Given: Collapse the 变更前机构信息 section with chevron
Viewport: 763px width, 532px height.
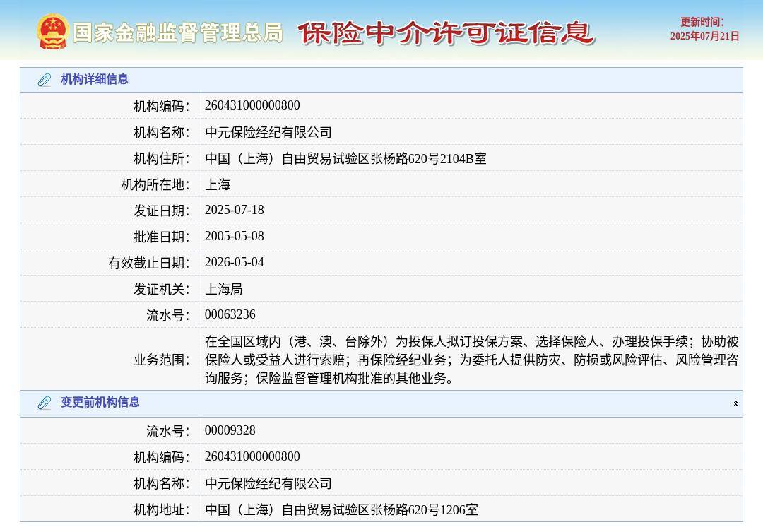Looking at the screenshot, I should (735, 403).
